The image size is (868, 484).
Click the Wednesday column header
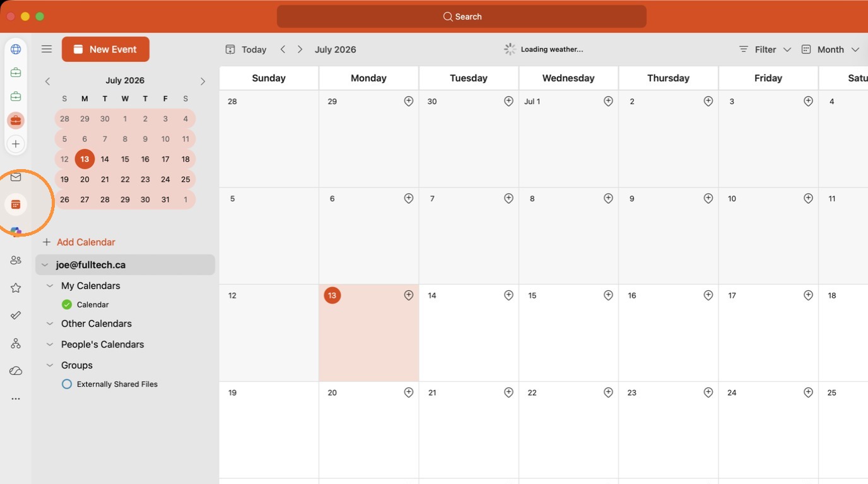pos(568,78)
